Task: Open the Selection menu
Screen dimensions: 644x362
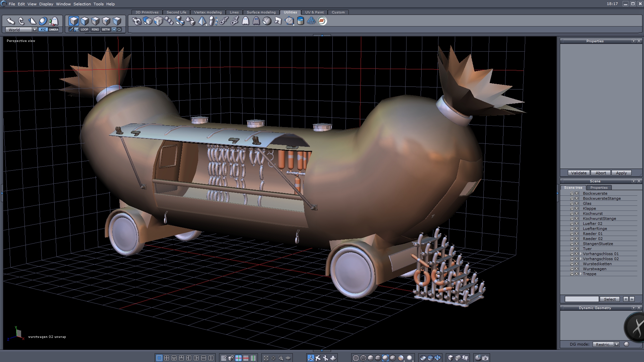Action: (x=82, y=4)
